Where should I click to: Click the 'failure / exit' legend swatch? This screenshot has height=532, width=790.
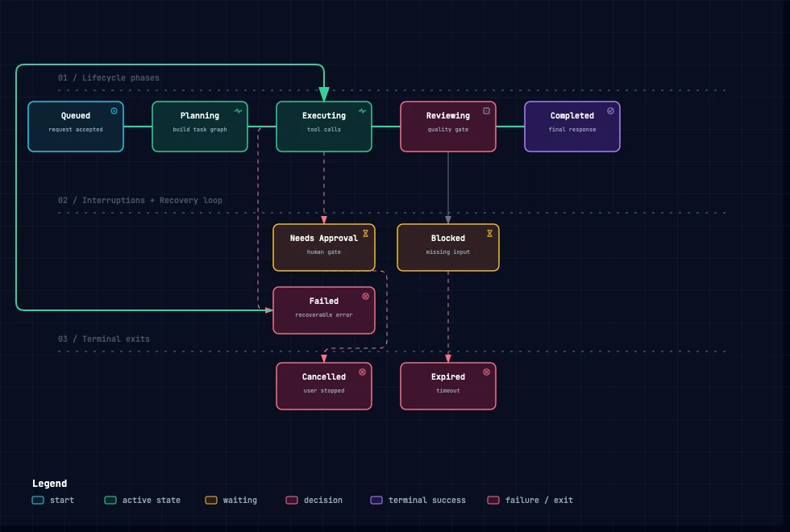point(493,501)
